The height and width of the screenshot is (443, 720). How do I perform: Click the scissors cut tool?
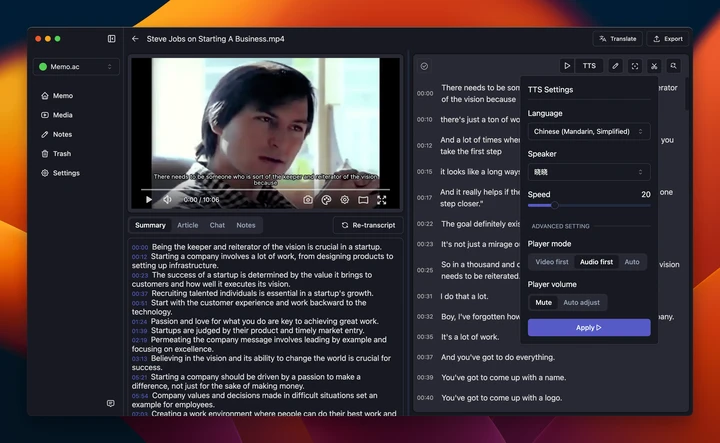coord(654,66)
